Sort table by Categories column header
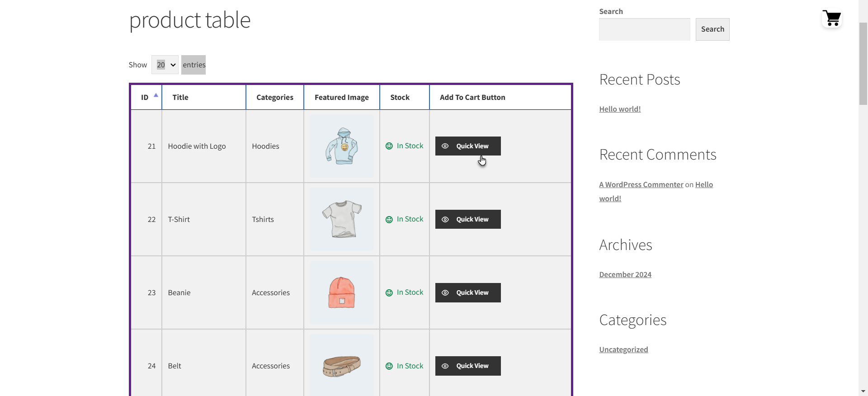 click(x=274, y=97)
